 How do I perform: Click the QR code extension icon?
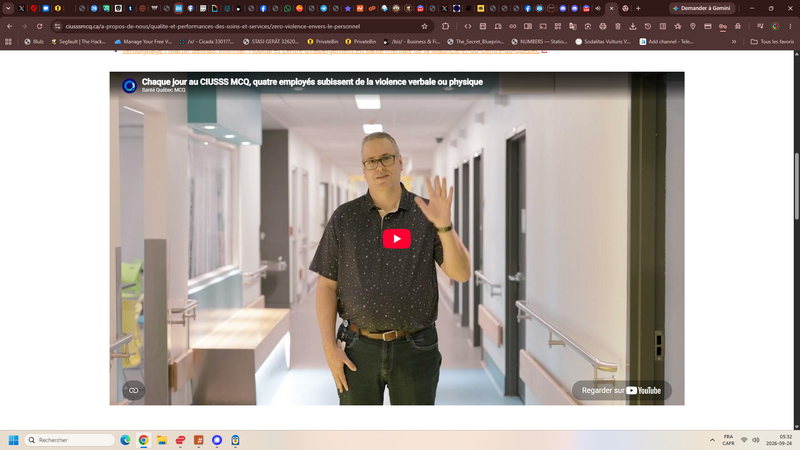(x=558, y=26)
